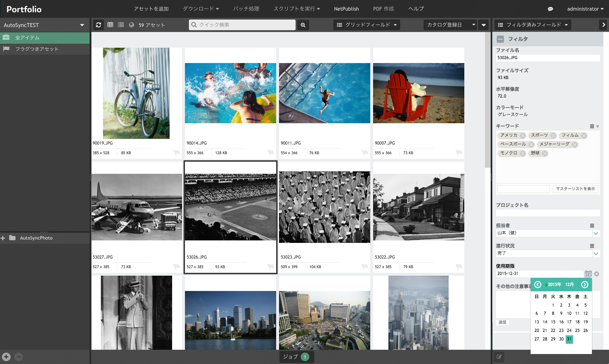
Task: Click the advanced search magnifier button
Action: (x=303, y=25)
